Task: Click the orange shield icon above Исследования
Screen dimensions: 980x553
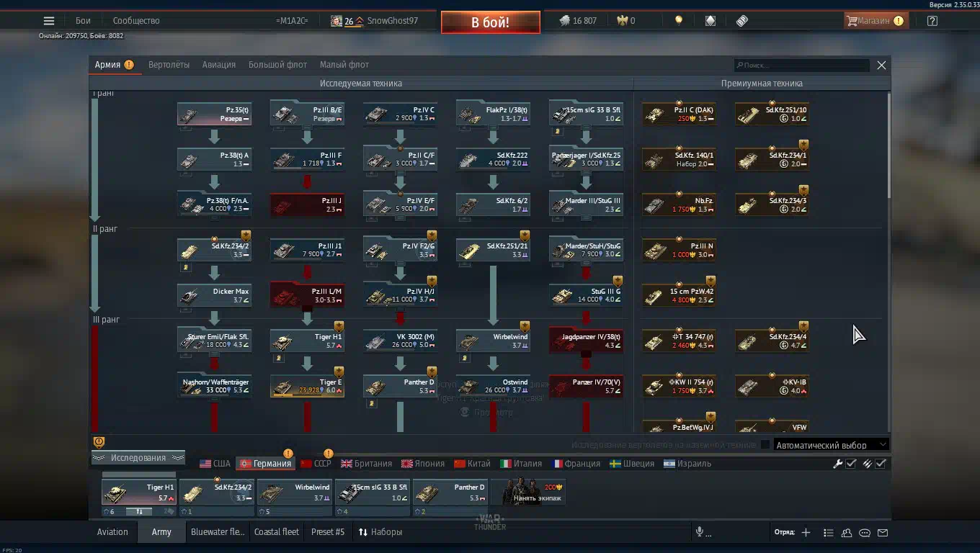Action: (x=99, y=442)
